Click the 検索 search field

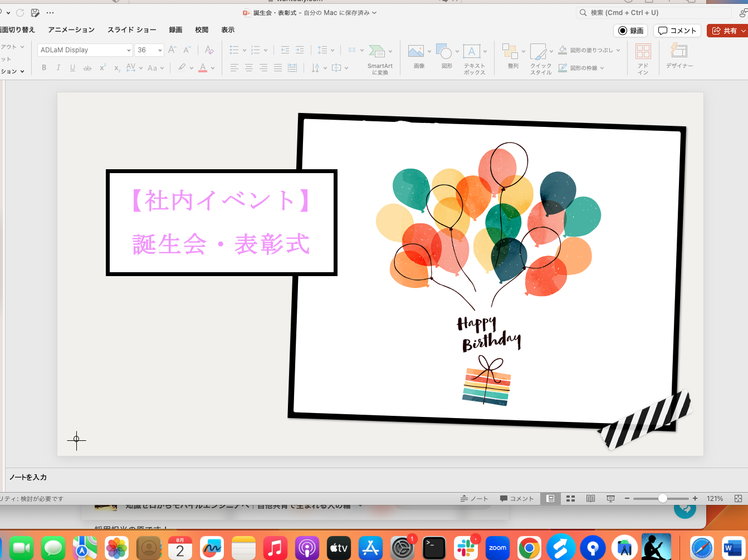pyautogui.click(x=654, y=12)
